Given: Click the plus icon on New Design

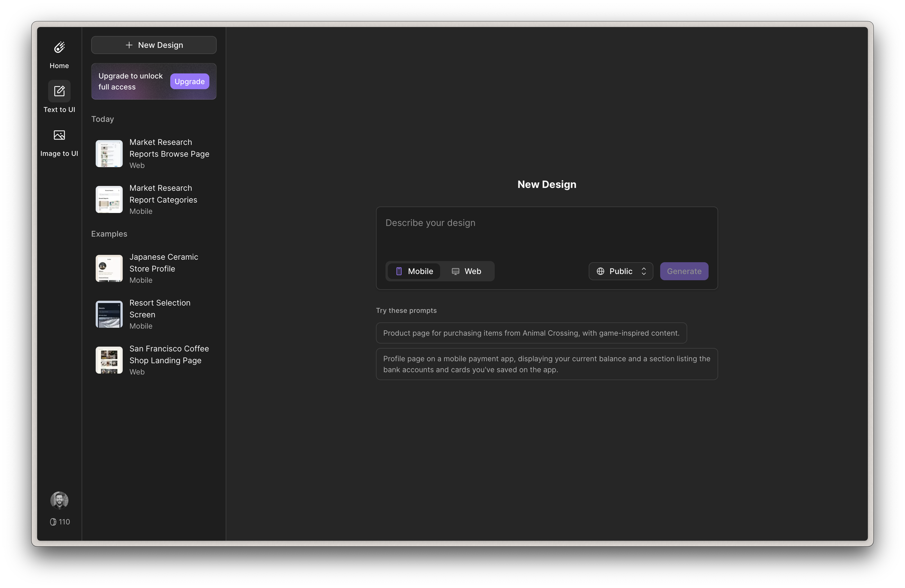Looking at the screenshot, I should click(129, 45).
